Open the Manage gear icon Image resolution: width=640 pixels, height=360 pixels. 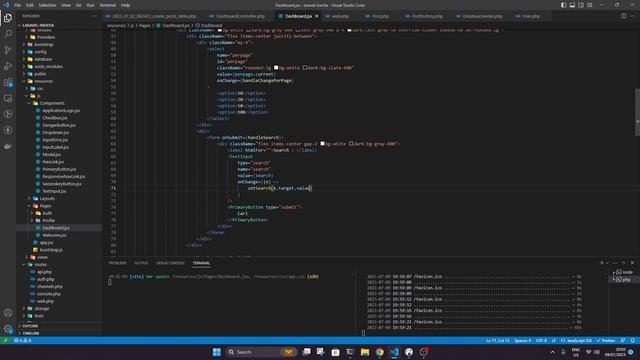coord(8,328)
